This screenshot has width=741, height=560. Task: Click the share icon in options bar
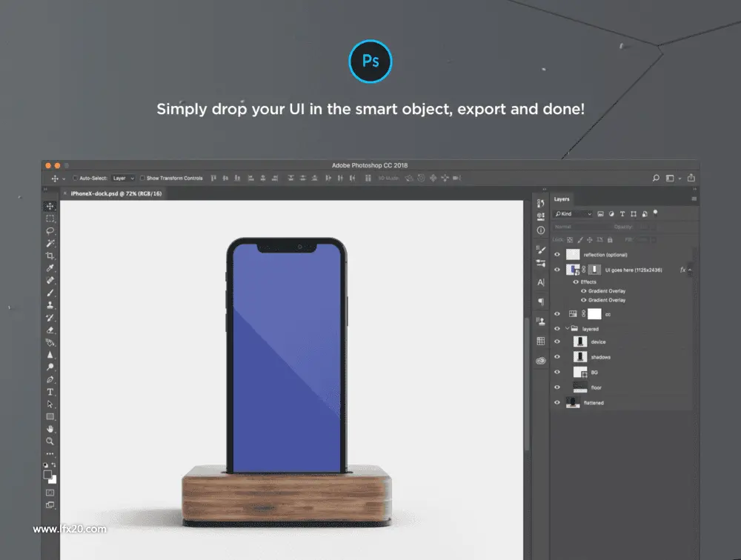[691, 178]
